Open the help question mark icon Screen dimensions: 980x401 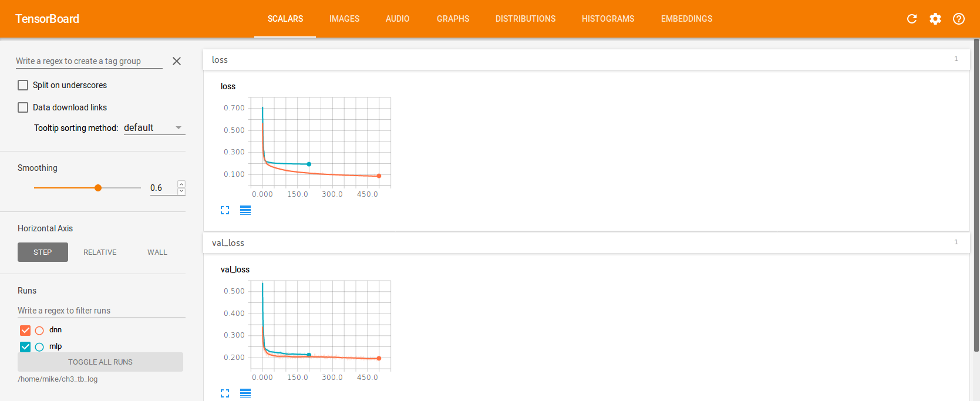click(959, 19)
